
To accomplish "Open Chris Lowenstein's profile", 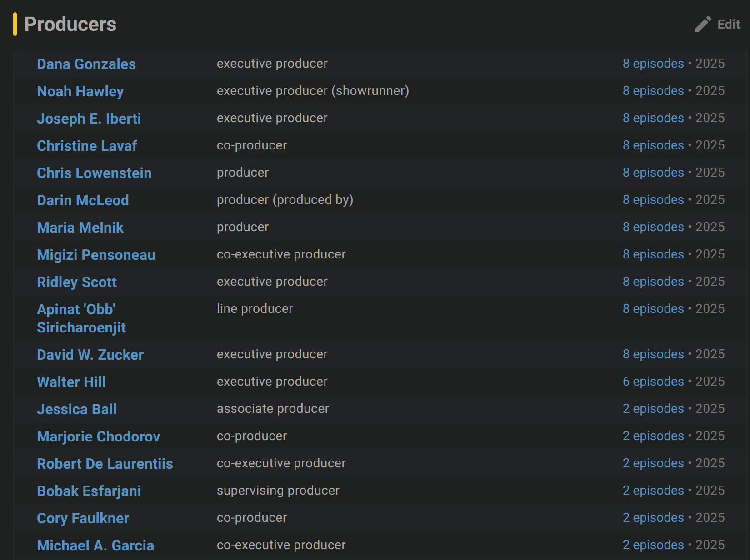I will (x=94, y=173).
